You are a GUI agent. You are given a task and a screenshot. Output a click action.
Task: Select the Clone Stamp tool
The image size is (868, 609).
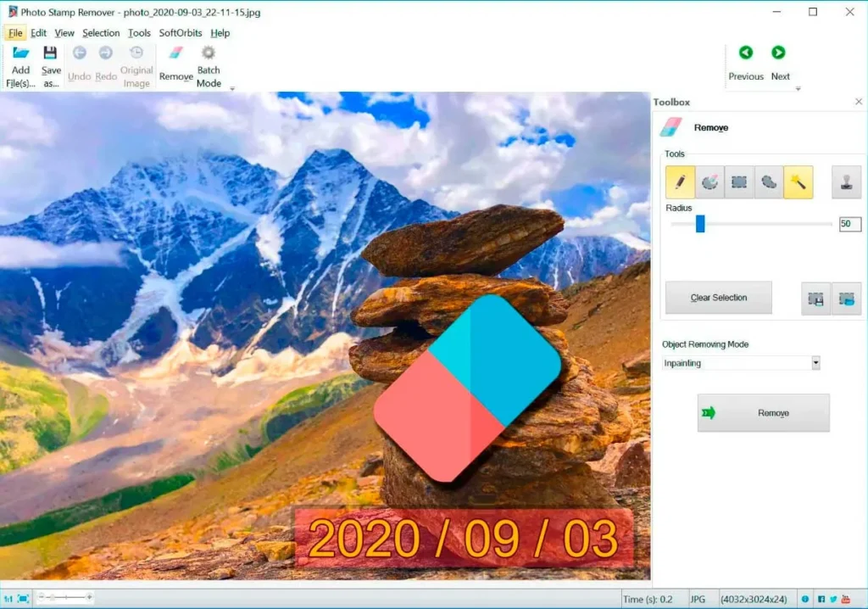pos(846,182)
